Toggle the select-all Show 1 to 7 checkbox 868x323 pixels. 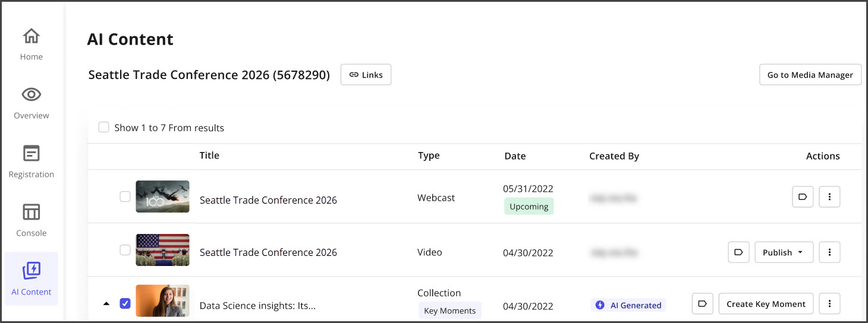pyautogui.click(x=104, y=127)
